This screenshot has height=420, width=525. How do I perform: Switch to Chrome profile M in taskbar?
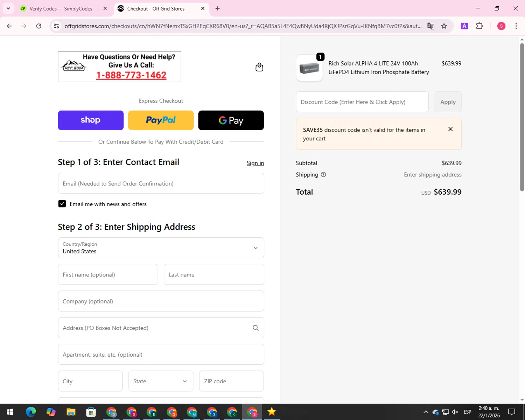[192, 412]
